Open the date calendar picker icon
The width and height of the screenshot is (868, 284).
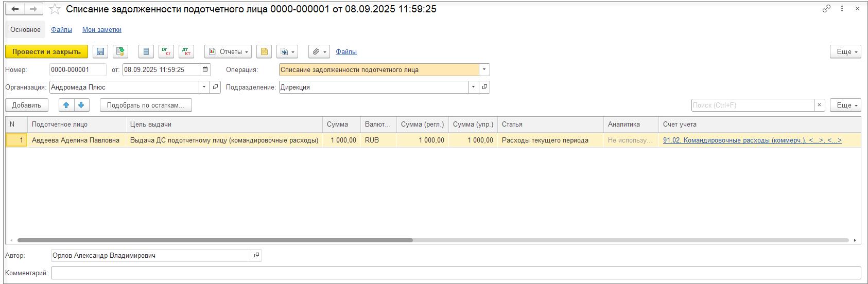[x=205, y=69]
